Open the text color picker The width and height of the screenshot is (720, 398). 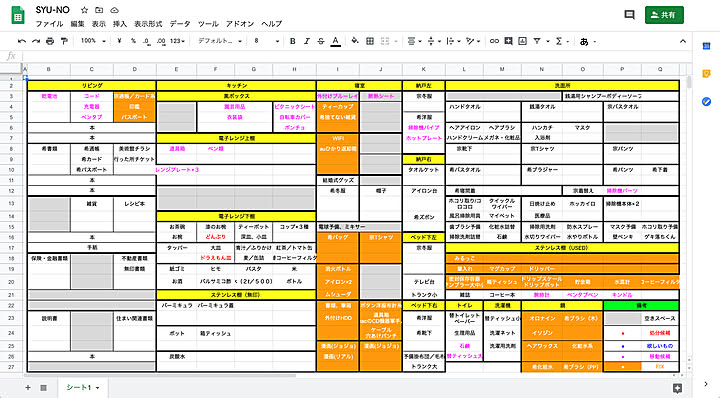point(336,41)
